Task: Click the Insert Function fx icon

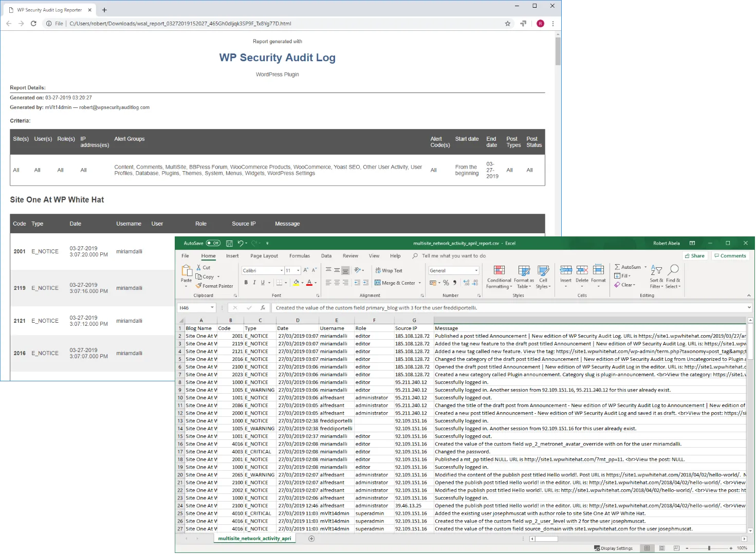Action: pos(263,308)
